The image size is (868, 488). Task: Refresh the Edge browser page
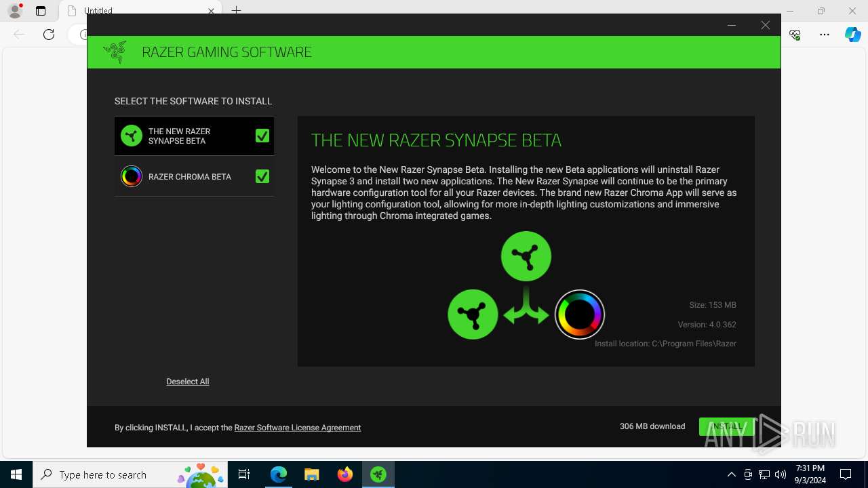point(49,35)
